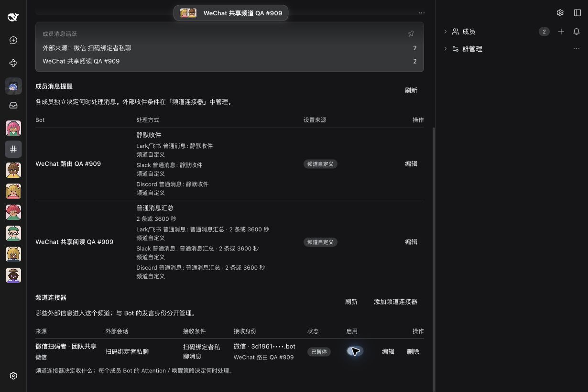Click the member count badge 2
This screenshot has width=588, height=392.
coord(544,32)
